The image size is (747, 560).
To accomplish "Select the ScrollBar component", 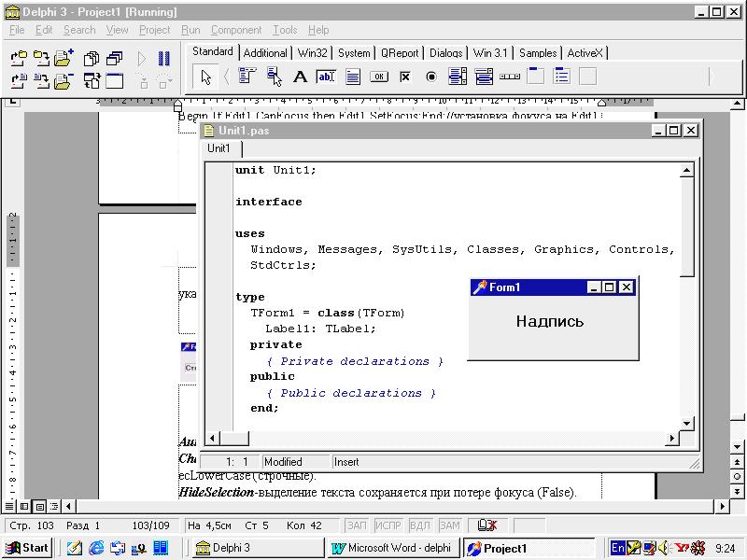I will tap(510, 77).
